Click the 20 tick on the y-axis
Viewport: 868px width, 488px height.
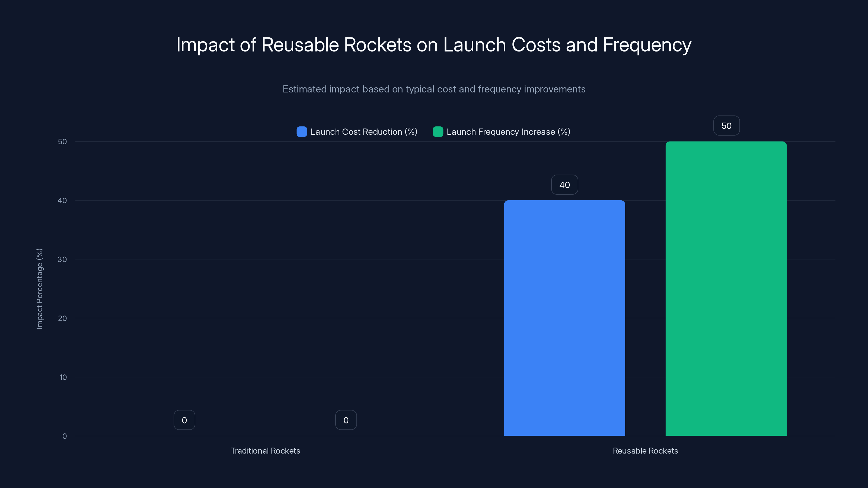click(x=62, y=318)
